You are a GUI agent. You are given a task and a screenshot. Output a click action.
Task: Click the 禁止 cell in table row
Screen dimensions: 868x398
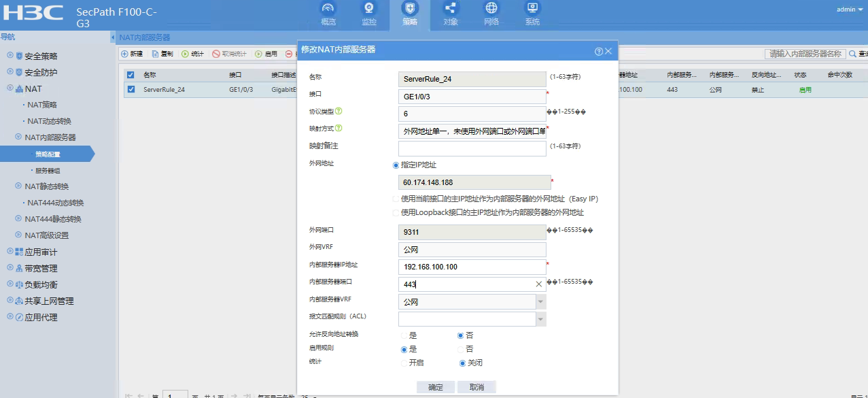click(x=758, y=89)
